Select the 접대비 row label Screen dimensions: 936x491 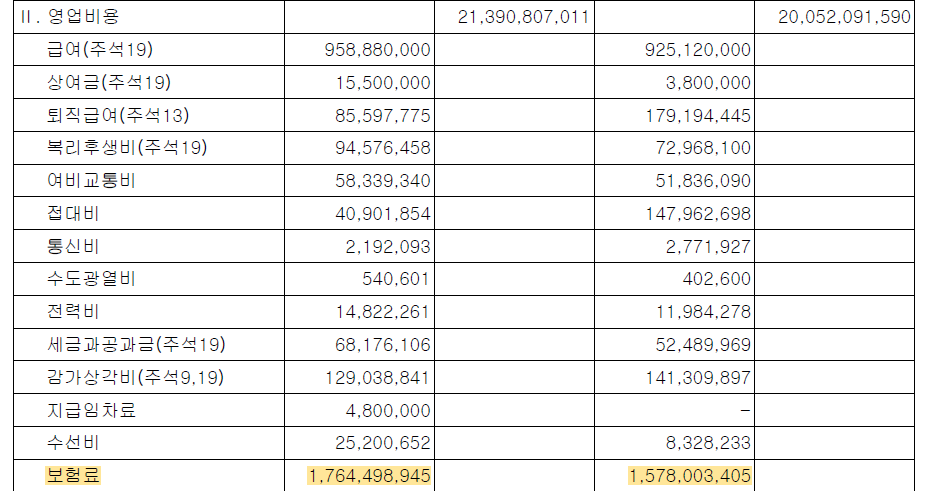pyautogui.click(x=73, y=213)
